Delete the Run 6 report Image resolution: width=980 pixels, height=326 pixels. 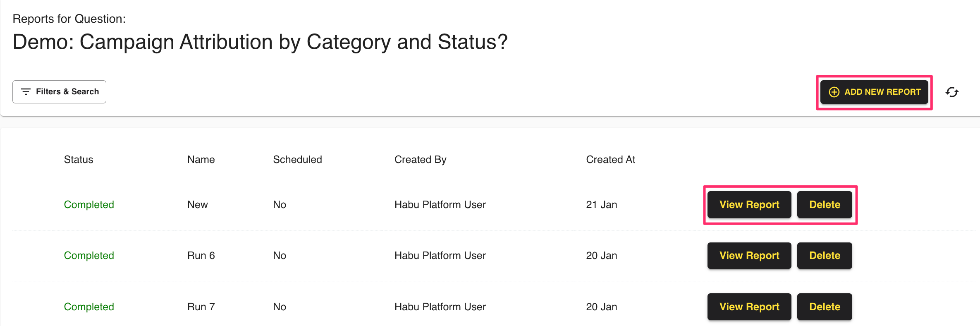coord(824,256)
